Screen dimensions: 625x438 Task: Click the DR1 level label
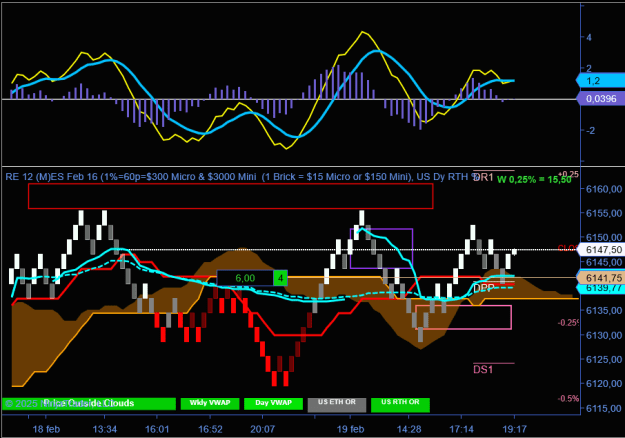point(483,177)
